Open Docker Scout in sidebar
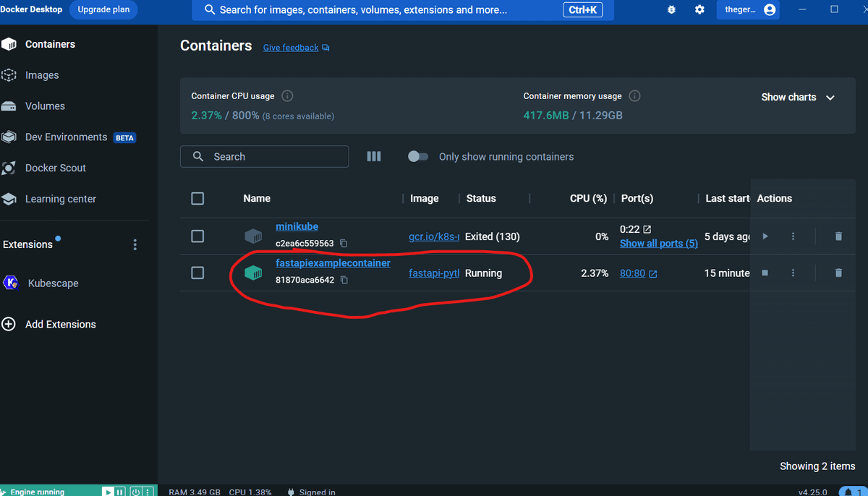Viewport: 868px width, 496px height. [x=56, y=168]
